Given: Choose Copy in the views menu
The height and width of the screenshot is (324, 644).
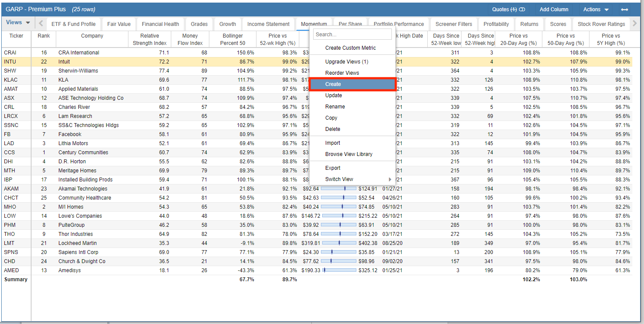Looking at the screenshot, I should click(352, 118).
